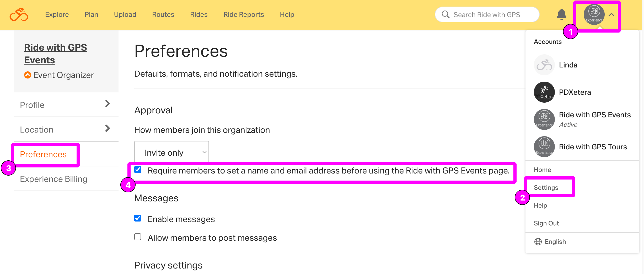The height and width of the screenshot is (274, 644).
Task: Open the Upload menu
Action: coord(125,14)
